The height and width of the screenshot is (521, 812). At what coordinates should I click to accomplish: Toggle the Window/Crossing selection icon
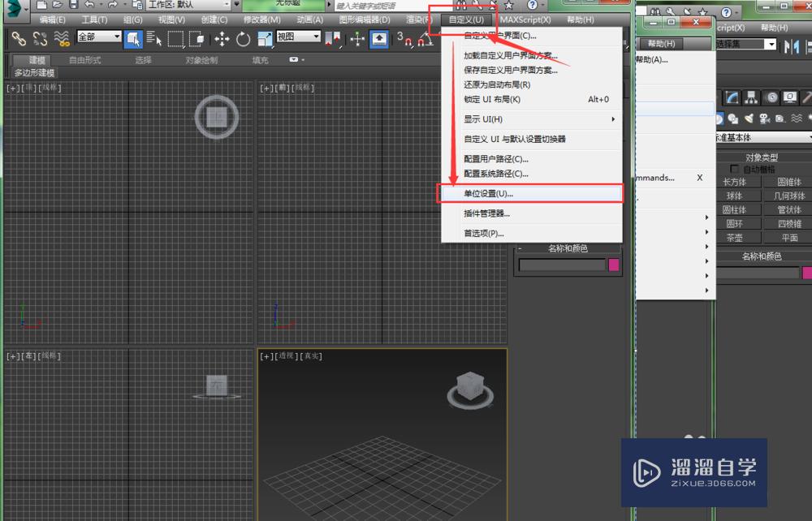tap(197, 39)
